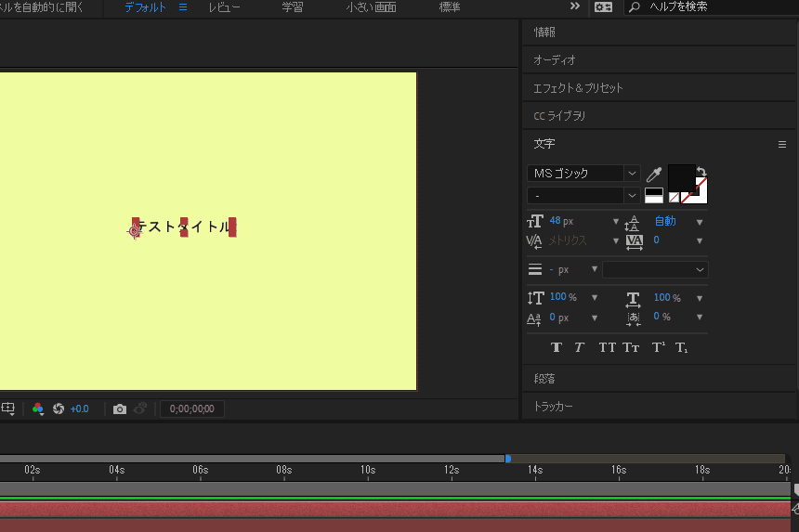This screenshot has height=532, width=799.
Task: Pick the eyedropper in the Character panel
Action: pyautogui.click(x=654, y=175)
